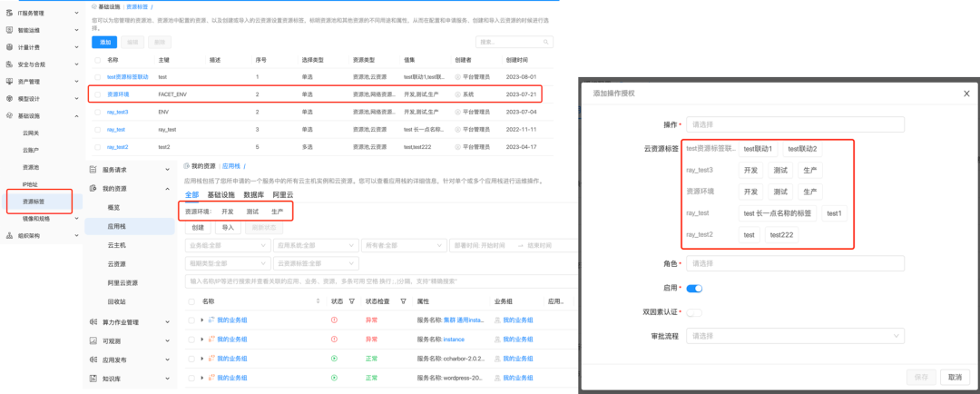
Task: Click the IT服务管理 sidebar icon
Action: (x=9, y=13)
